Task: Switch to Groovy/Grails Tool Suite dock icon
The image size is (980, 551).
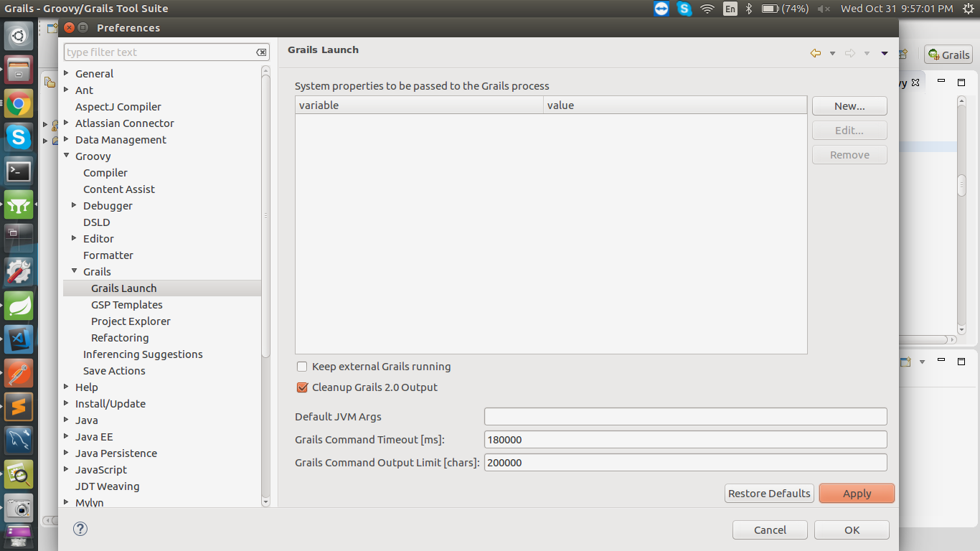Action: coord(19,204)
